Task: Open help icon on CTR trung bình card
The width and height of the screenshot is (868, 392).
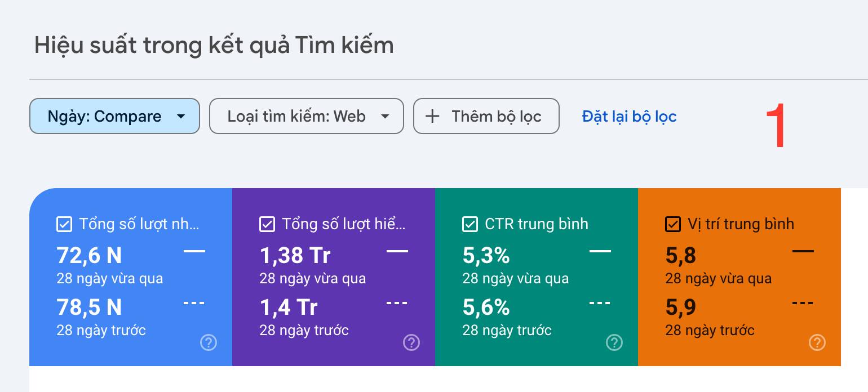Action: coord(614,342)
